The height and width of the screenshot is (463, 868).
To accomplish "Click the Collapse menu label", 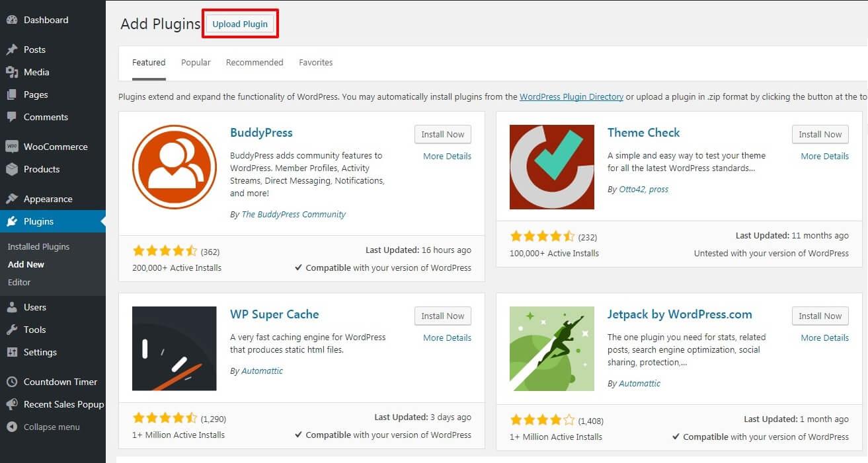I will pyautogui.click(x=52, y=427).
